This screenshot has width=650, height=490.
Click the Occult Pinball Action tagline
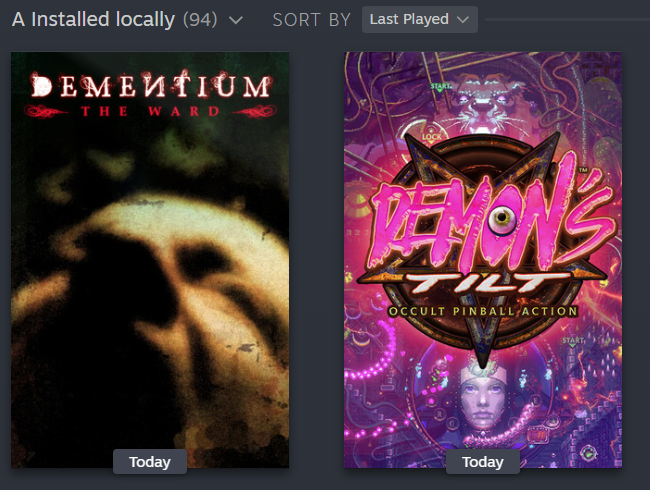[x=483, y=311]
